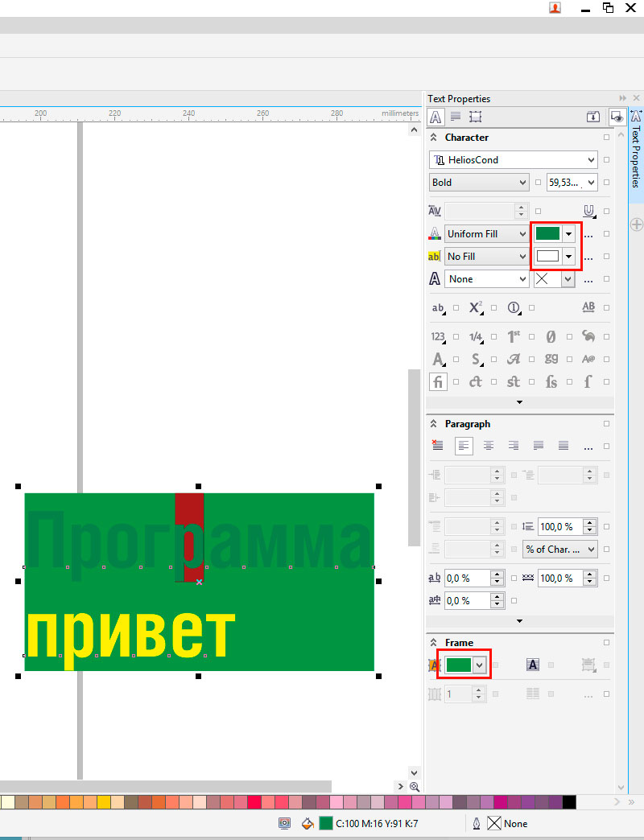
Task: Collapse the Paragraph section
Action: [433, 424]
